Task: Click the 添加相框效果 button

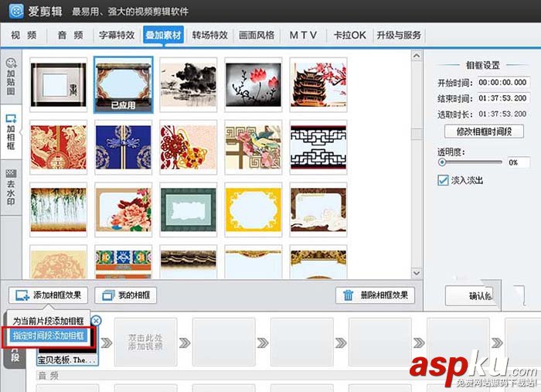Action: pyautogui.click(x=48, y=295)
